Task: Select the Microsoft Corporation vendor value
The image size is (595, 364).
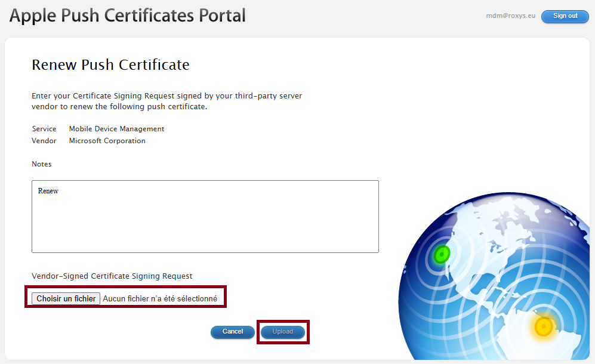Action: (x=107, y=141)
